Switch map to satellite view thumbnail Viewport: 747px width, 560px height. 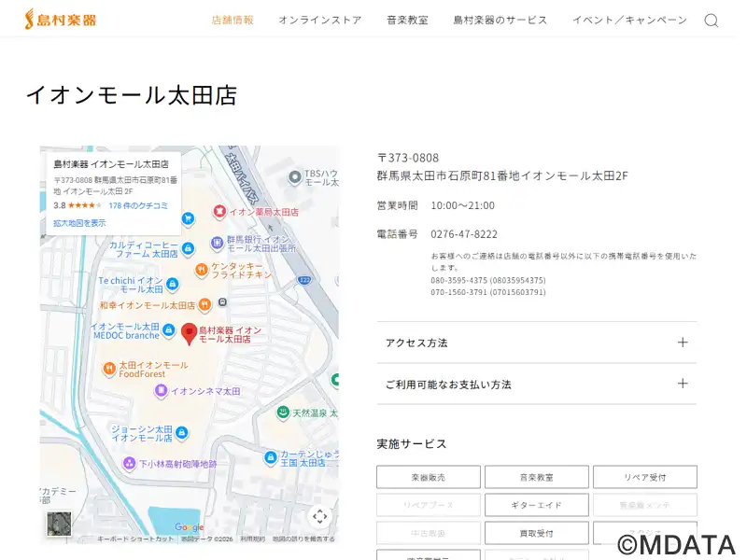point(59,524)
